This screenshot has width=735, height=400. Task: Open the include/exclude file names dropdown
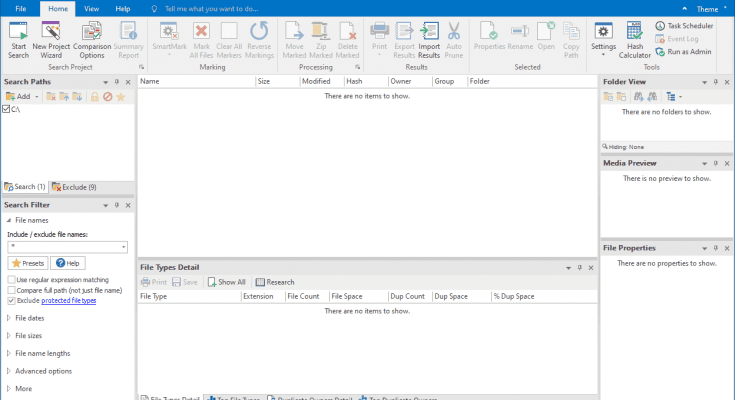click(123, 246)
